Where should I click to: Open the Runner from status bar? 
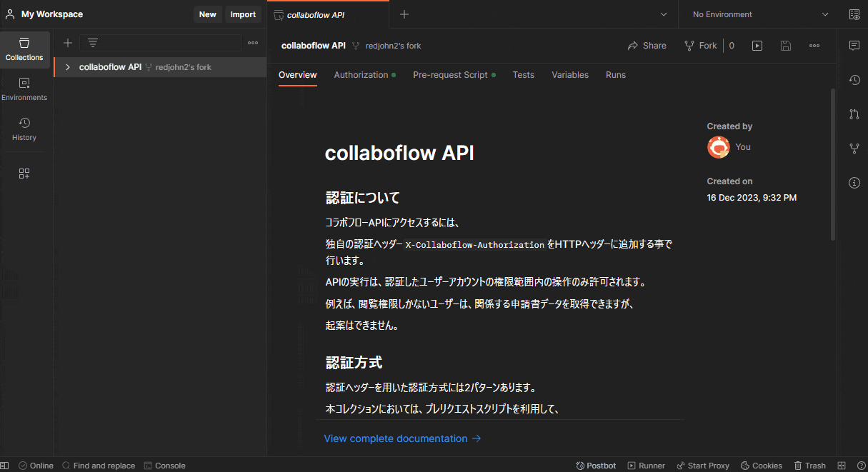pyautogui.click(x=647, y=466)
